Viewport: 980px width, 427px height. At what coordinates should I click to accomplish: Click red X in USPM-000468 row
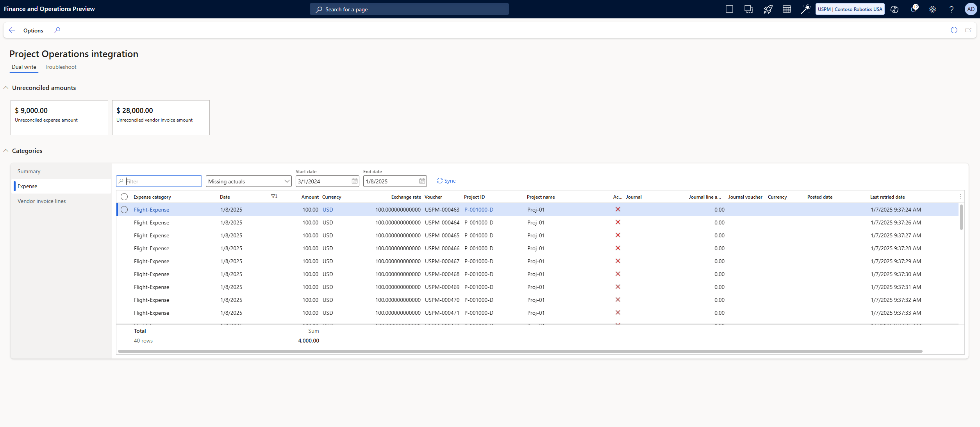click(x=618, y=274)
